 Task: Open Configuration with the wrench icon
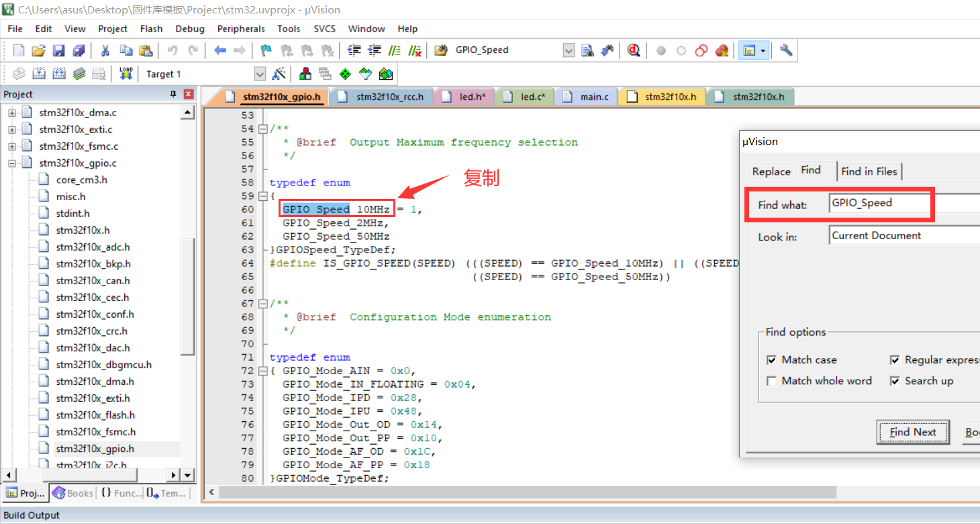786,50
